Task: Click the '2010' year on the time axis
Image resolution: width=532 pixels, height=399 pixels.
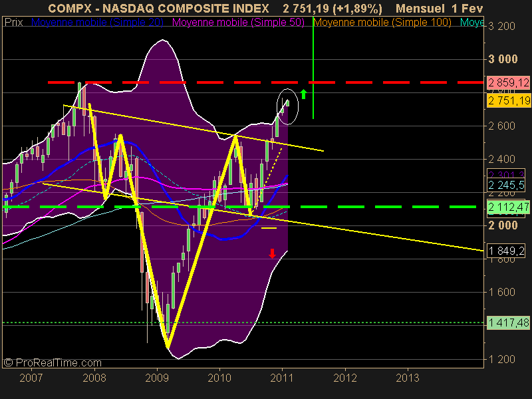Action: pos(219,378)
